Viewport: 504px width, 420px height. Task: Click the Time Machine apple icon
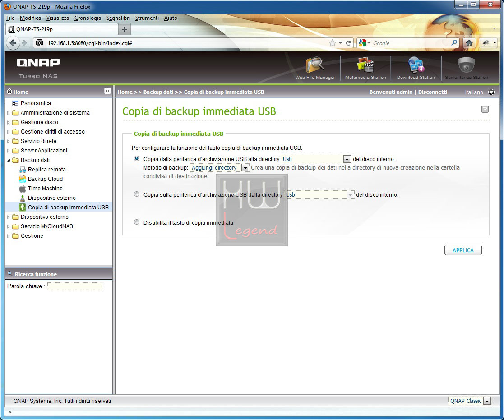(x=22, y=189)
